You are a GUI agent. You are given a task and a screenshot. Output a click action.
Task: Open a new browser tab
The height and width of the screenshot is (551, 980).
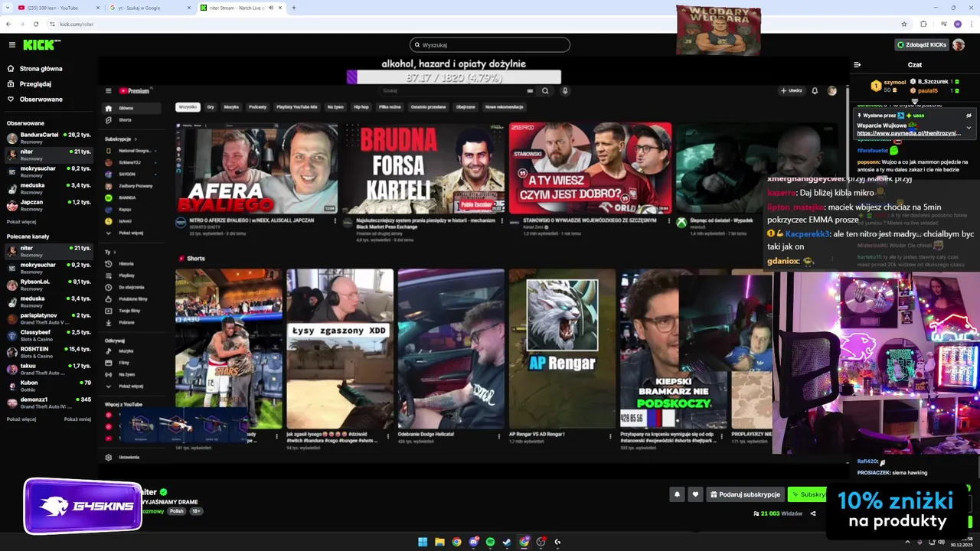click(x=294, y=8)
